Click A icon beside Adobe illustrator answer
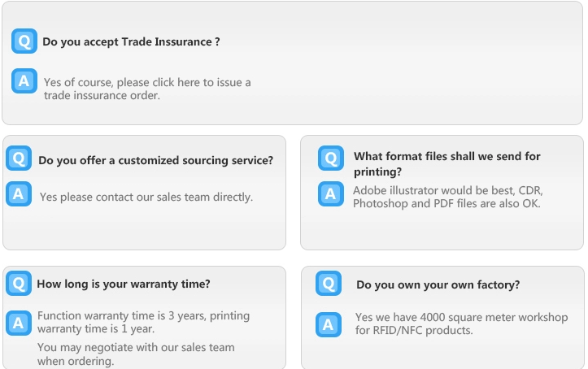Image resolution: width=588 pixels, height=369 pixels. click(330, 193)
